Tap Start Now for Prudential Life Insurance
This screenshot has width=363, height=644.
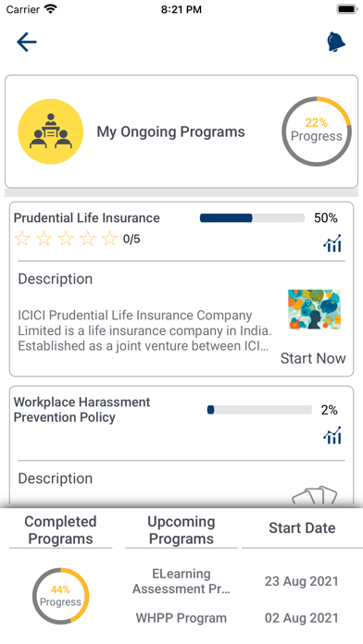[313, 358]
